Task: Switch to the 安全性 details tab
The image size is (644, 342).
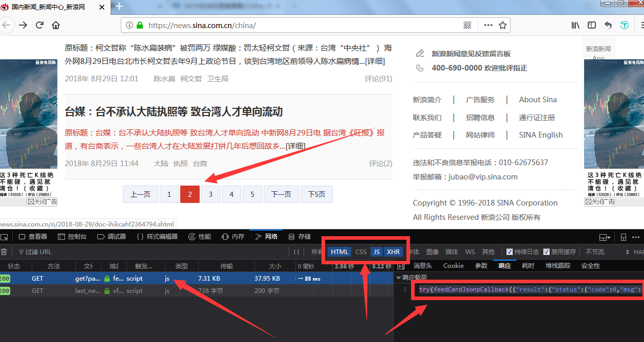Action: click(x=591, y=266)
